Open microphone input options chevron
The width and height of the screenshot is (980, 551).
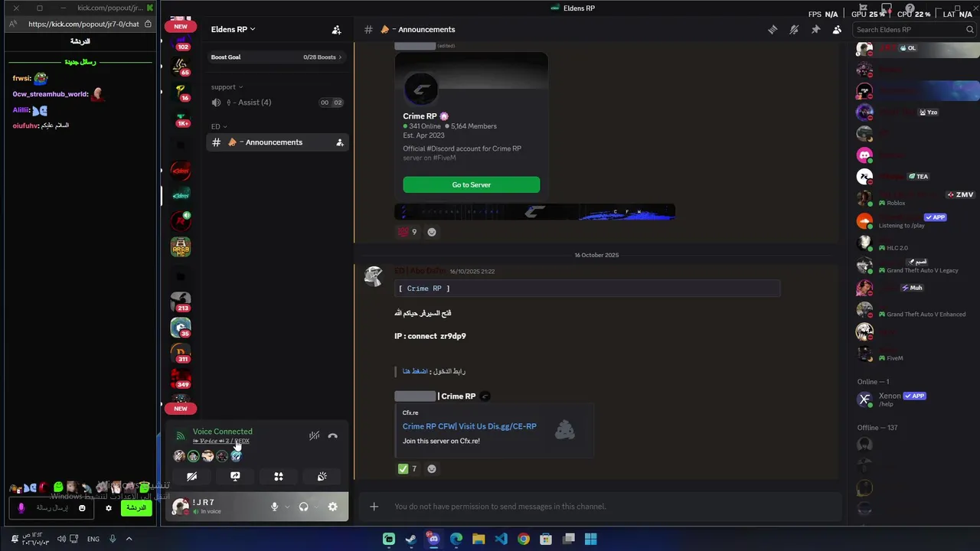coord(287,507)
